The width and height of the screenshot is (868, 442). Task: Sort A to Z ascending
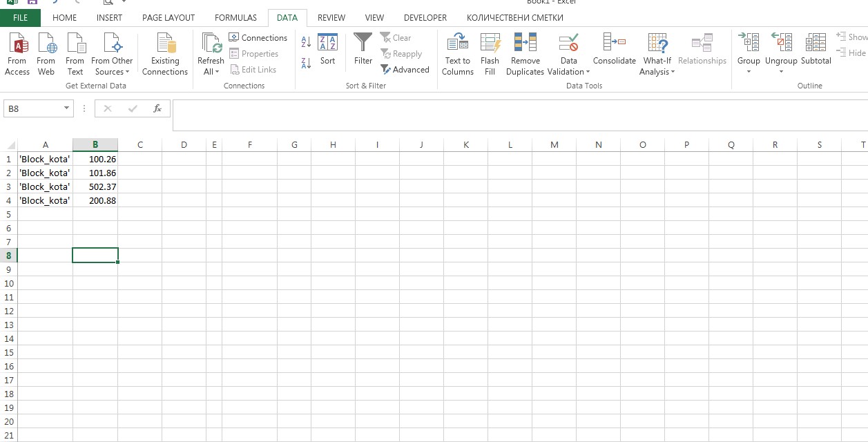tap(307, 42)
